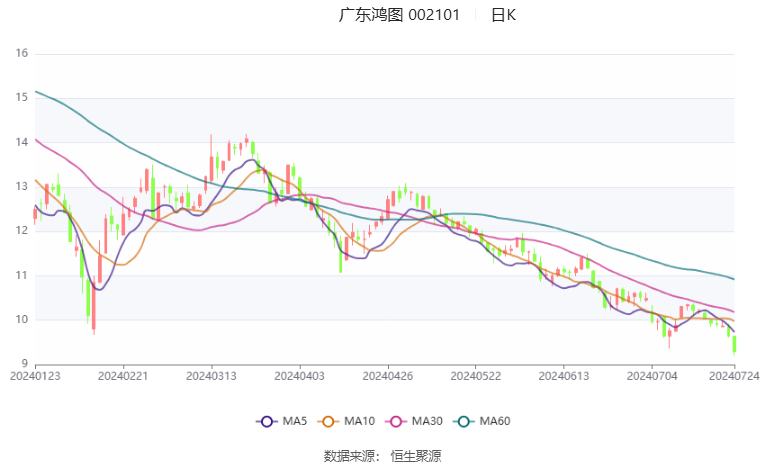Select the 20240403 date axis label
Screen dimensions: 765x465
coord(300,376)
